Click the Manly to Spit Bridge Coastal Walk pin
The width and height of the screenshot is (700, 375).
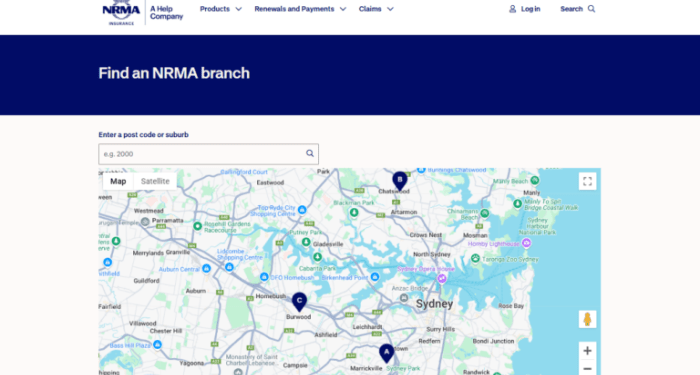click(517, 204)
